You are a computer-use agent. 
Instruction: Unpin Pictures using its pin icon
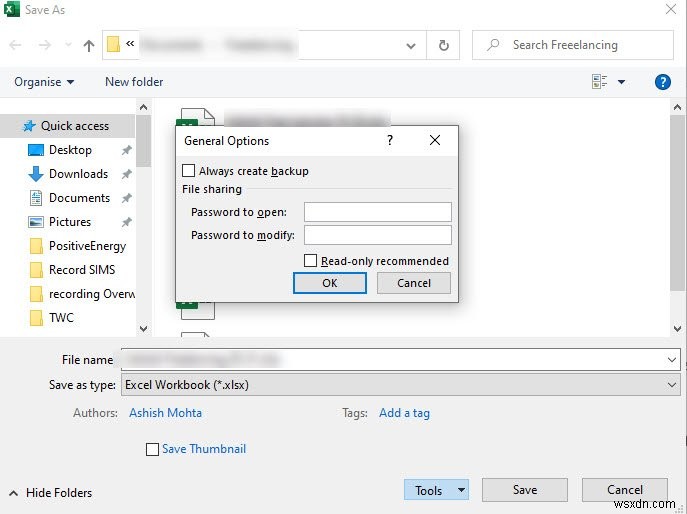[x=127, y=222]
